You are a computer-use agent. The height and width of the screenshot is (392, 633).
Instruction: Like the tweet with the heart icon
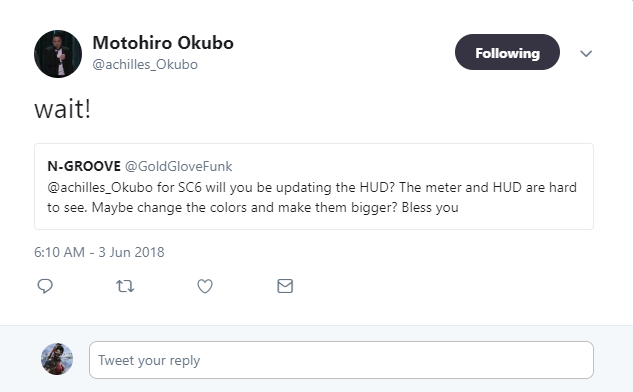coord(205,286)
